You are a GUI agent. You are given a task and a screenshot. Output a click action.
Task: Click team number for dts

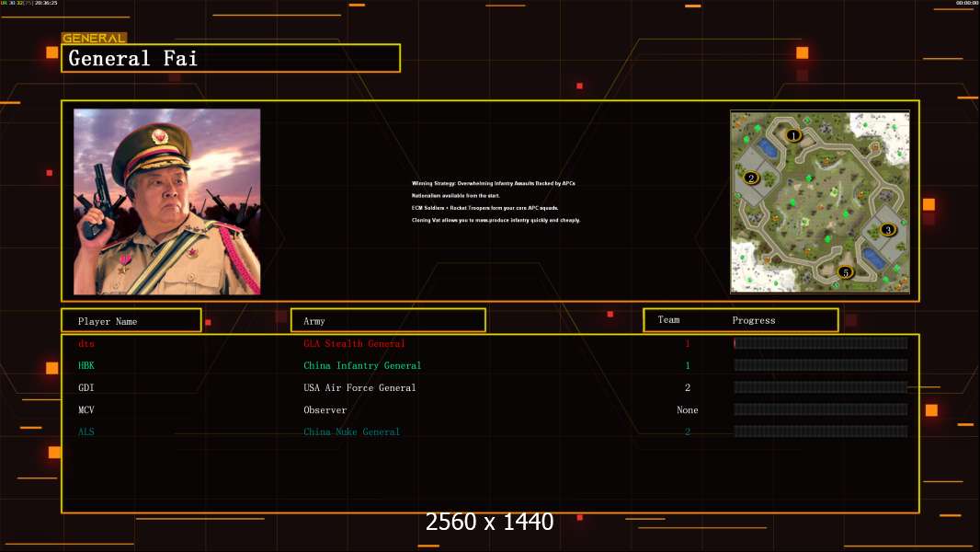click(x=688, y=343)
